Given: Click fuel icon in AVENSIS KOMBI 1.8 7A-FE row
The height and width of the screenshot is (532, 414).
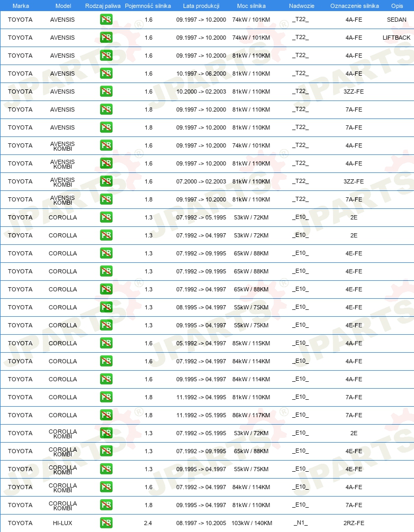Looking at the screenshot, I should (x=106, y=199).
